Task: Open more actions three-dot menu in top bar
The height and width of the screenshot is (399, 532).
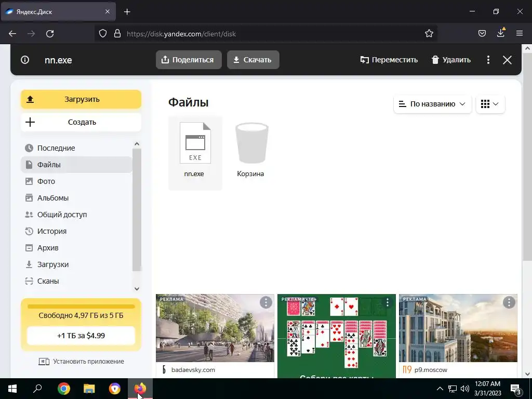Action: click(x=488, y=60)
